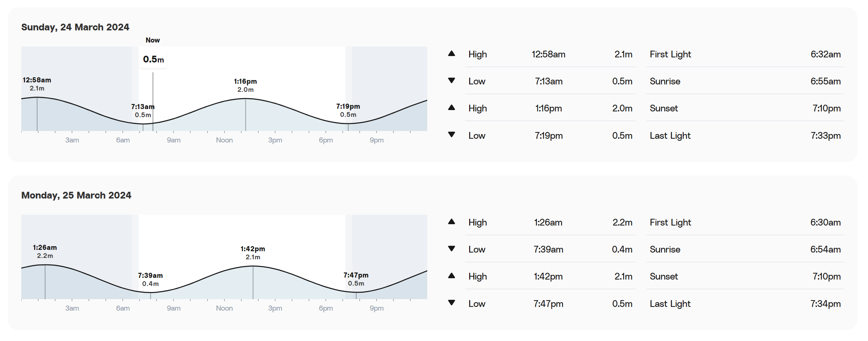Click Sunday's 7:13am low tide down-arrow icon
The height and width of the screenshot is (341, 868).
pyautogui.click(x=451, y=81)
